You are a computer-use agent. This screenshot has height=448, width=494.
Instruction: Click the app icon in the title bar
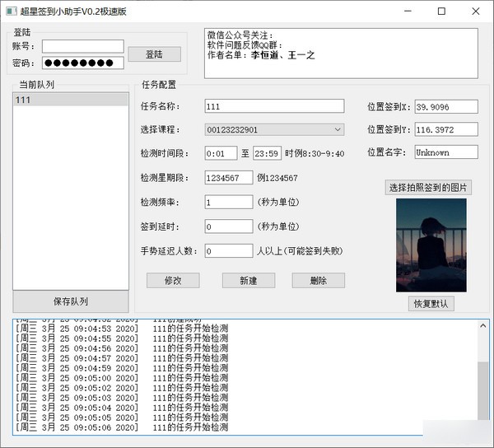[12, 12]
